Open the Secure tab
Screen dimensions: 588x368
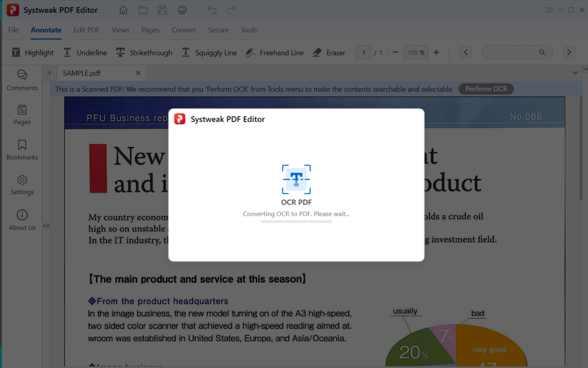pyautogui.click(x=218, y=30)
